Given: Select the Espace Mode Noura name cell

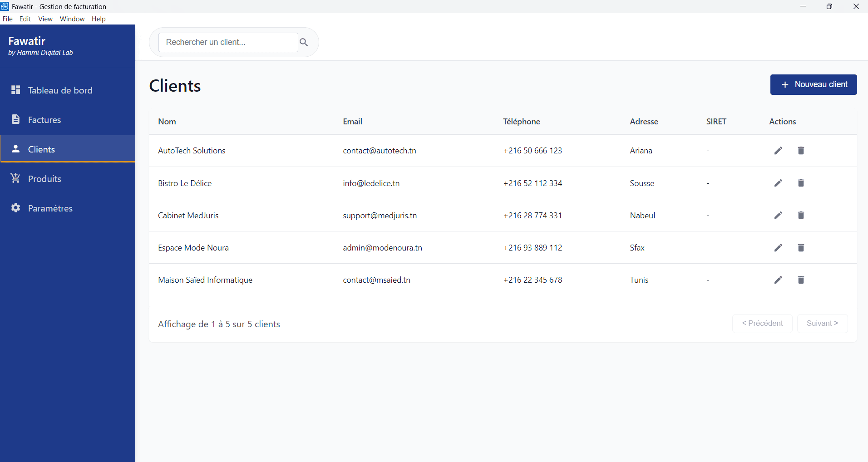Looking at the screenshot, I should (x=193, y=248).
